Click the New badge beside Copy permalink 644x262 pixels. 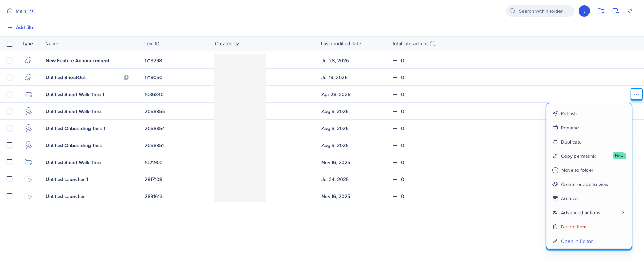point(619,156)
